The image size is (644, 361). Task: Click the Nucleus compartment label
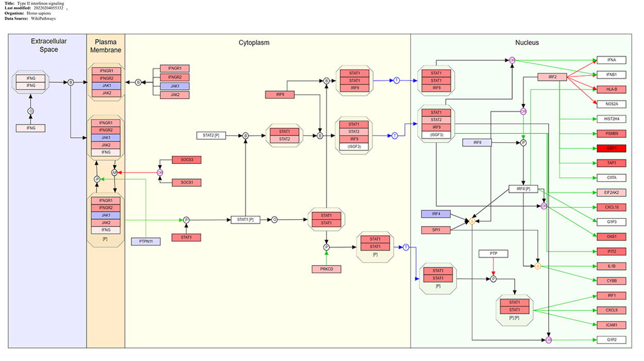(x=527, y=43)
